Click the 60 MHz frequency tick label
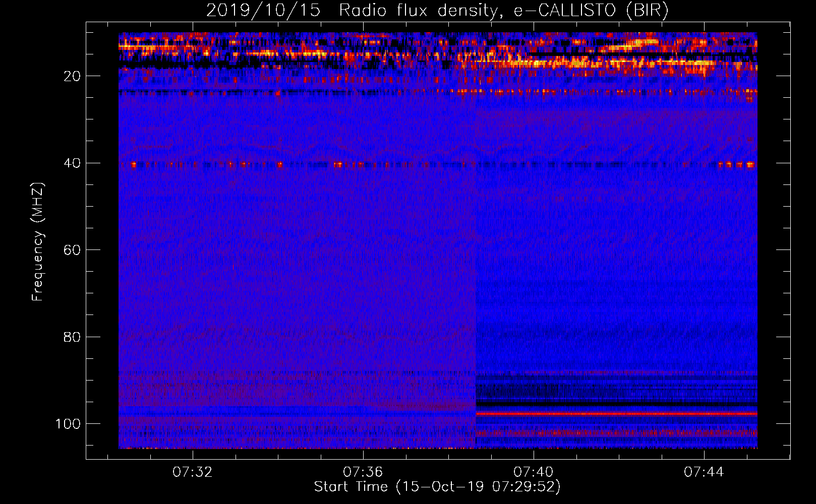 click(x=72, y=250)
